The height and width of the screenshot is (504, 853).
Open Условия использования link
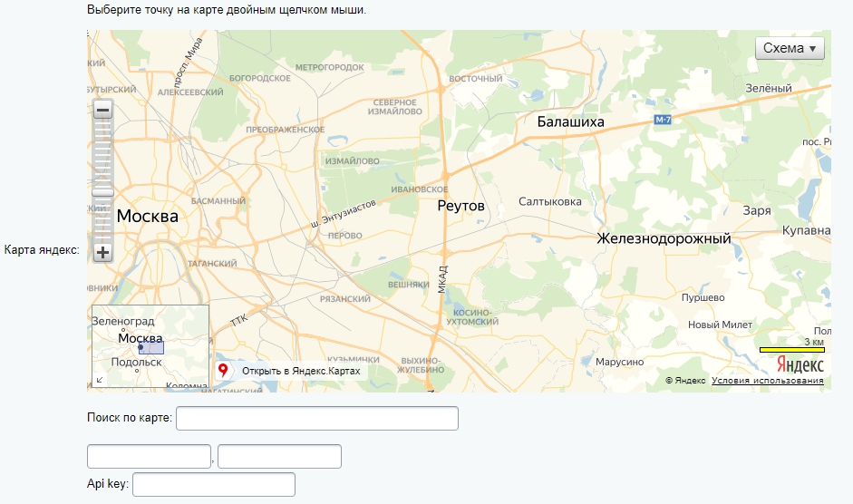click(x=767, y=381)
